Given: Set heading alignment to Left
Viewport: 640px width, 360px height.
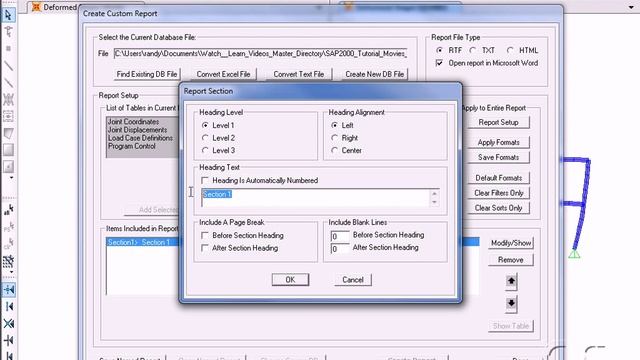Looking at the screenshot, I should tap(335, 125).
